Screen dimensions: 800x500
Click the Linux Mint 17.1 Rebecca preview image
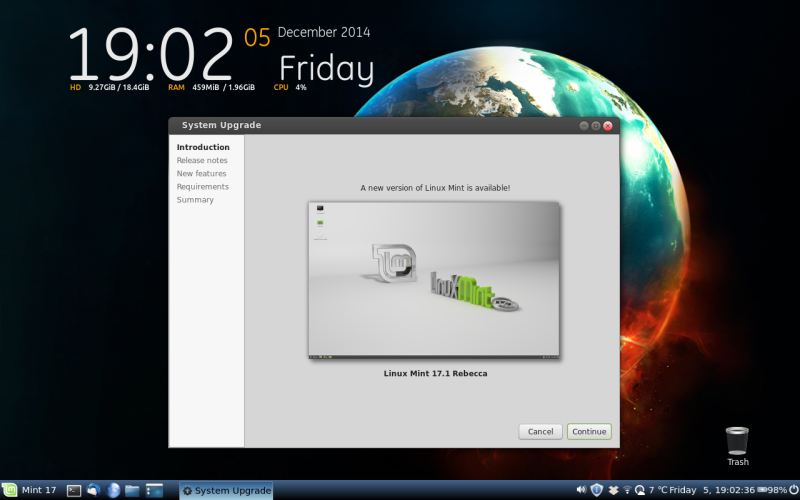tap(433, 279)
